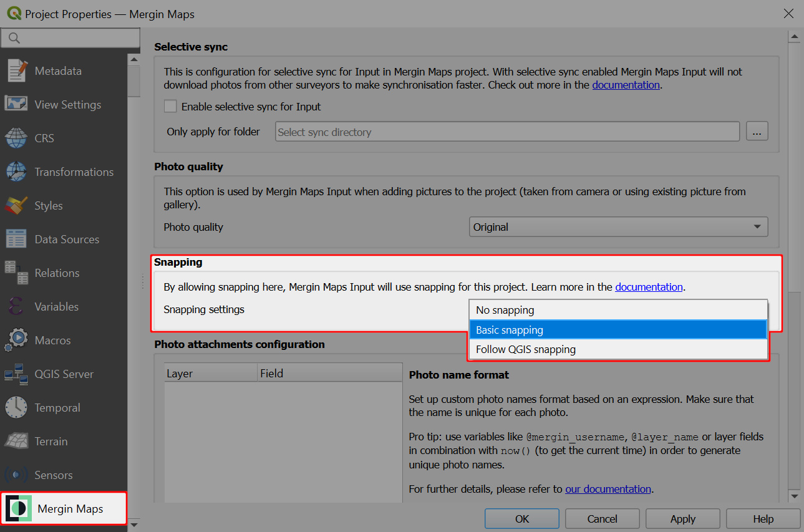The image size is (804, 532).
Task: Choose Follow QGIS snapping option
Action: click(x=618, y=349)
